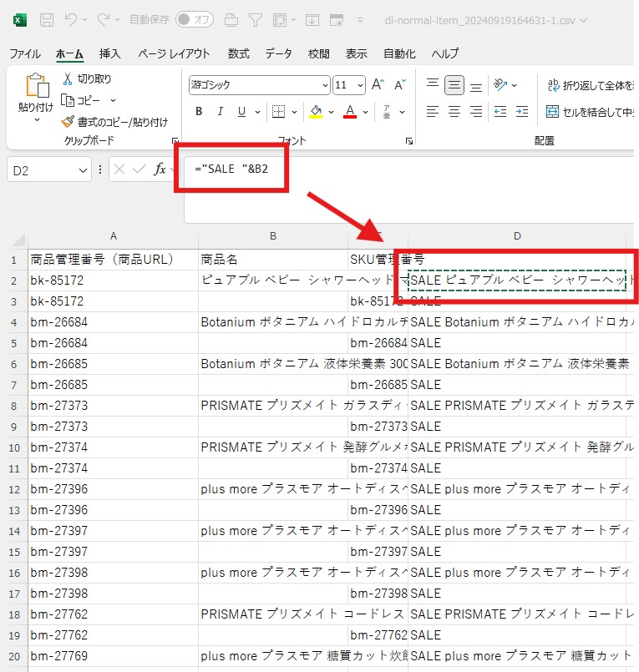639x672 pixels.
Task: Expand the Borders dropdown arrow
Action: [x=294, y=112]
